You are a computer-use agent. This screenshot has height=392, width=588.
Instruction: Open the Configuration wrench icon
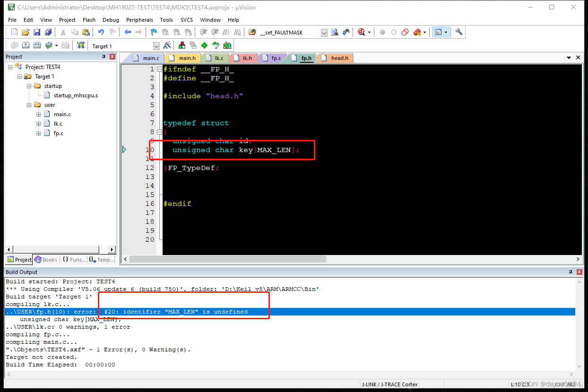pos(459,32)
